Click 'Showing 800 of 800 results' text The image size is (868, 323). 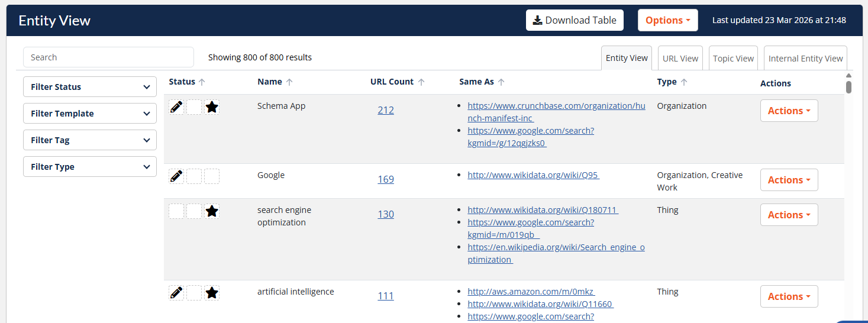click(260, 57)
